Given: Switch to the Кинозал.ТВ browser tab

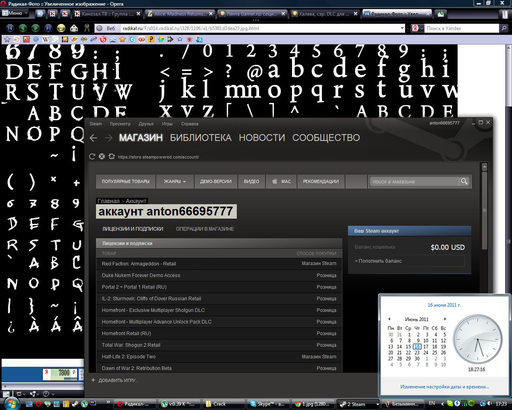Looking at the screenshot, I should [108, 14].
